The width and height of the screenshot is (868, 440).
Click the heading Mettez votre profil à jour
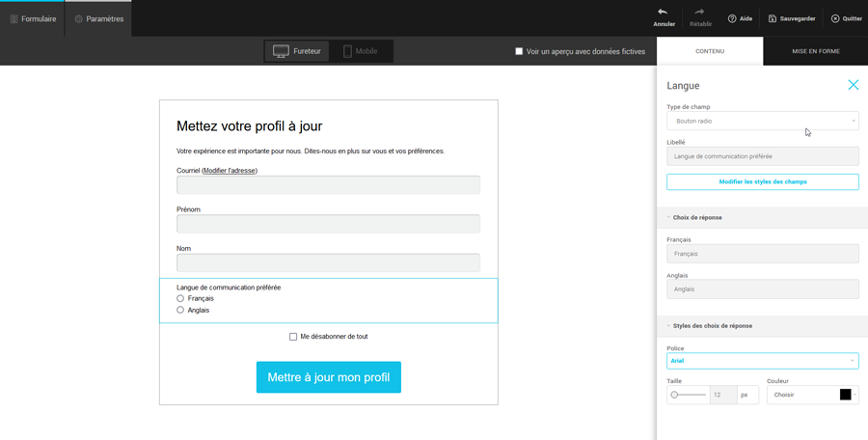coord(249,126)
